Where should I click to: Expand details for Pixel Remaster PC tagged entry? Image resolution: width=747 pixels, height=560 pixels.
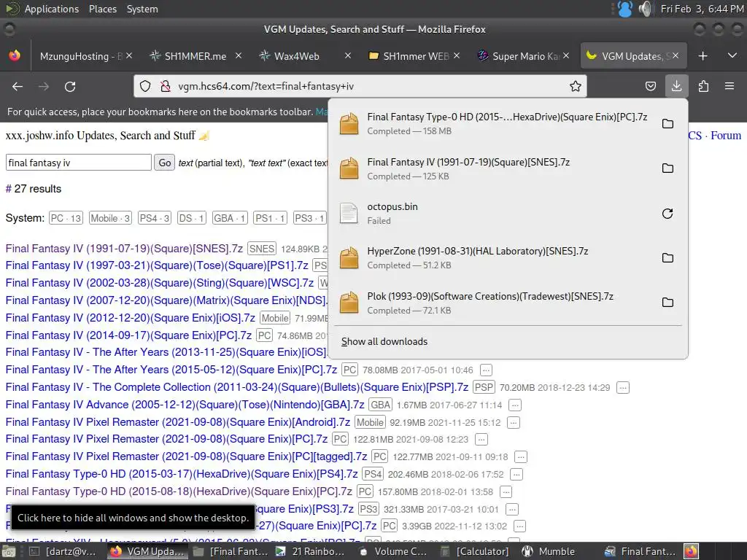[x=521, y=457]
